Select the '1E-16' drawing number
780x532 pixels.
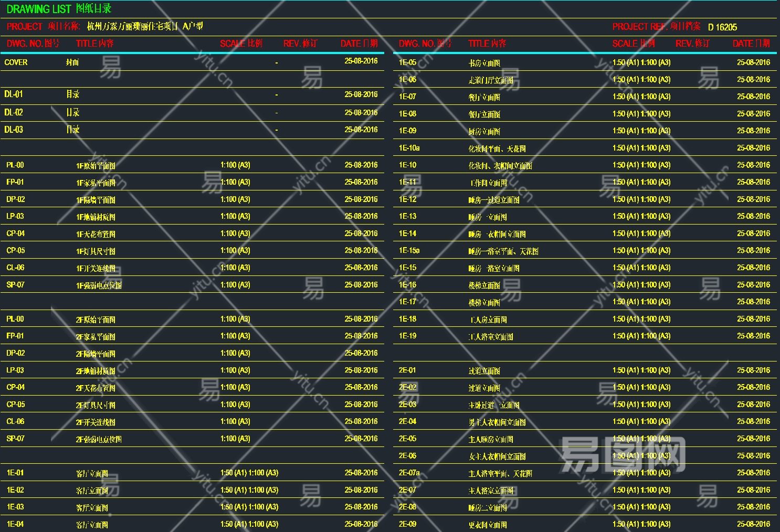(x=407, y=285)
